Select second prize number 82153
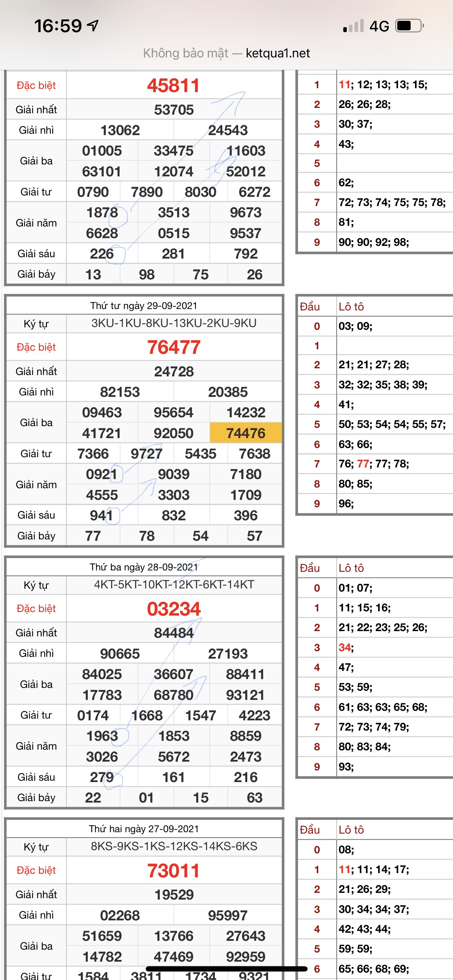This screenshot has width=453, height=980. [x=120, y=392]
